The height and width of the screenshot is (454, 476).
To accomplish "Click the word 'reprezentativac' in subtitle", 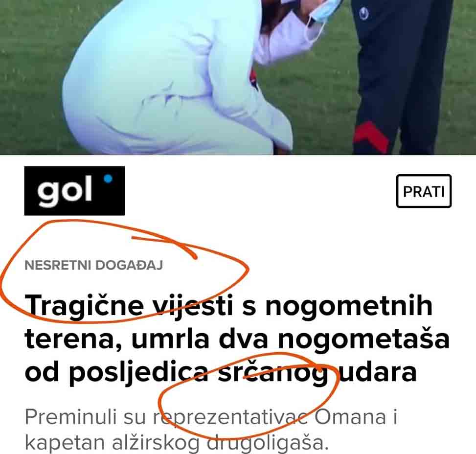I will (231, 418).
